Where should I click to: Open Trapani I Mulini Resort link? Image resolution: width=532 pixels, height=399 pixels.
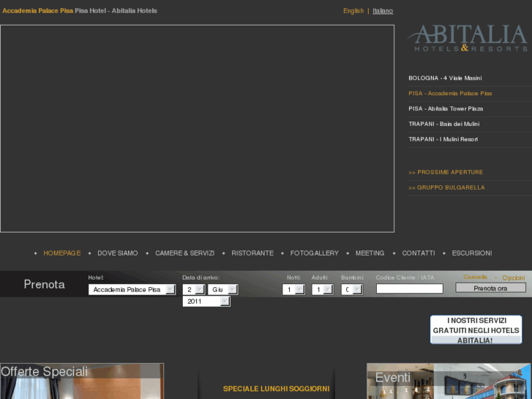pos(443,139)
